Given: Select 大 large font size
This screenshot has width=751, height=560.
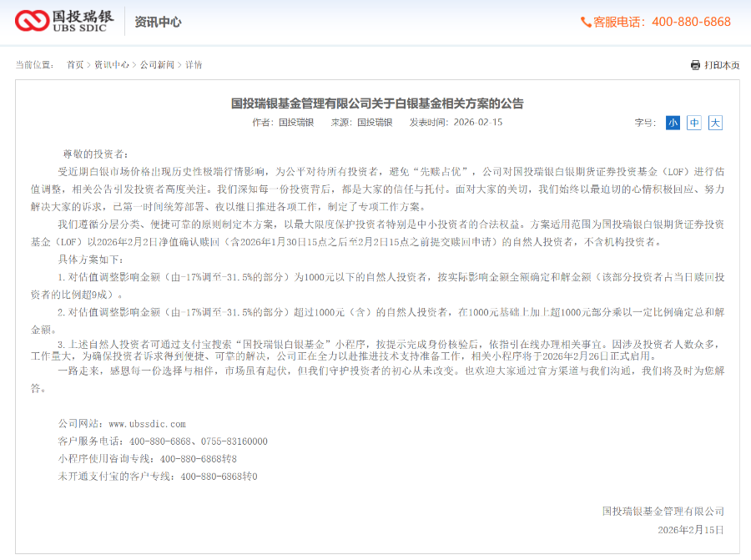Looking at the screenshot, I should [716, 122].
